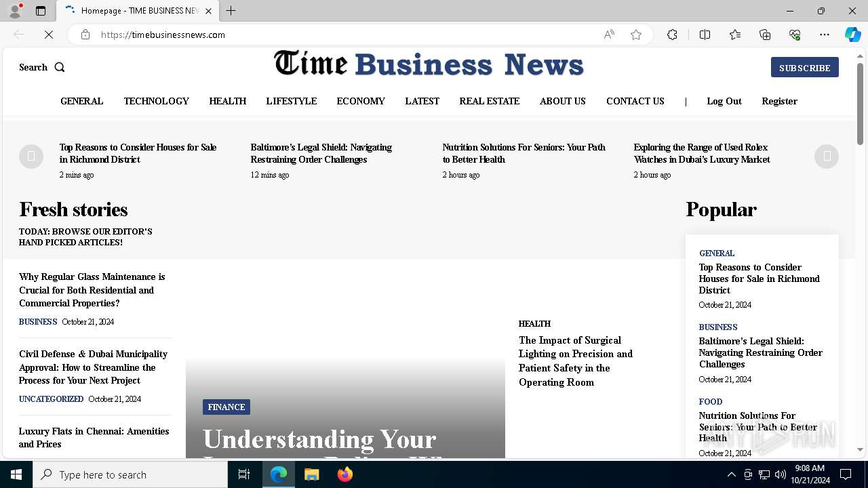Open the TECHNOLOGY menu section
Image resolution: width=868 pixels, height=488 pixels.
157,101
